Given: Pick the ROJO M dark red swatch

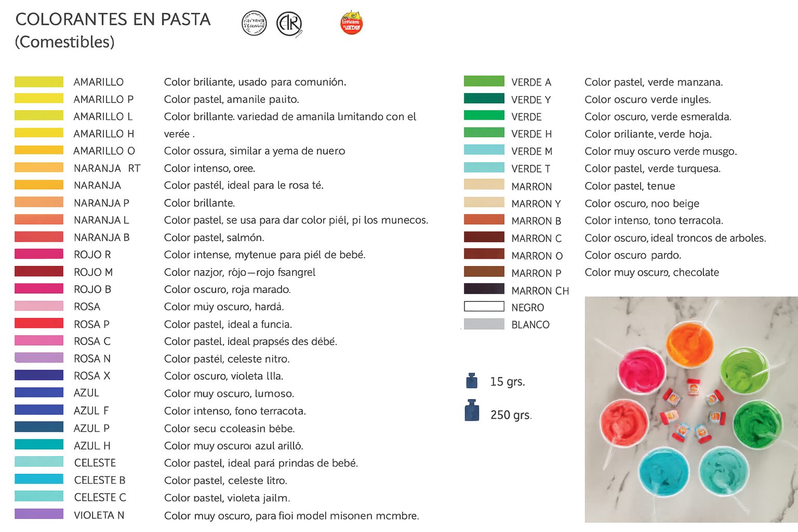Looking at the screenshot, I should click(x=39, y=271).
